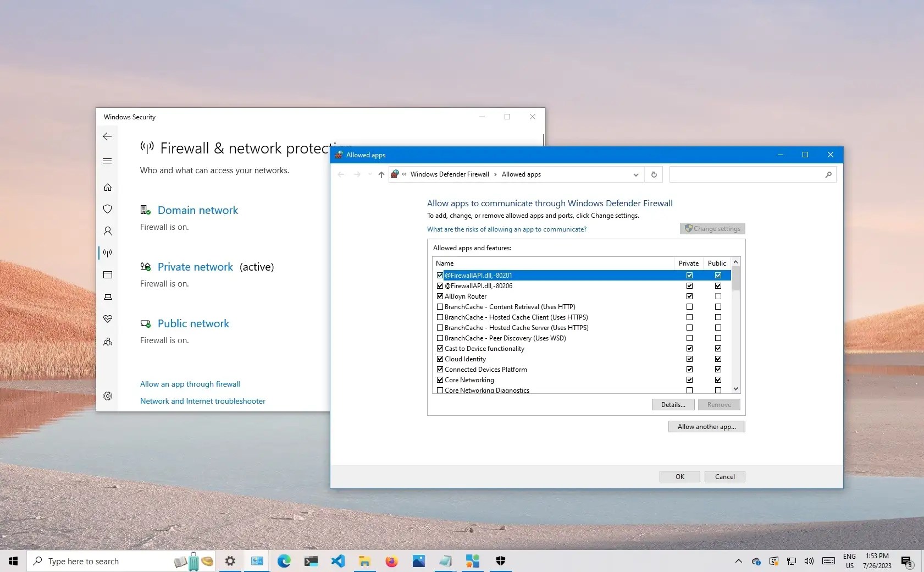924x572 pixels.
Task: Enable BranchCache - Content Retrieval checkbox
Action: coord(440,307)
